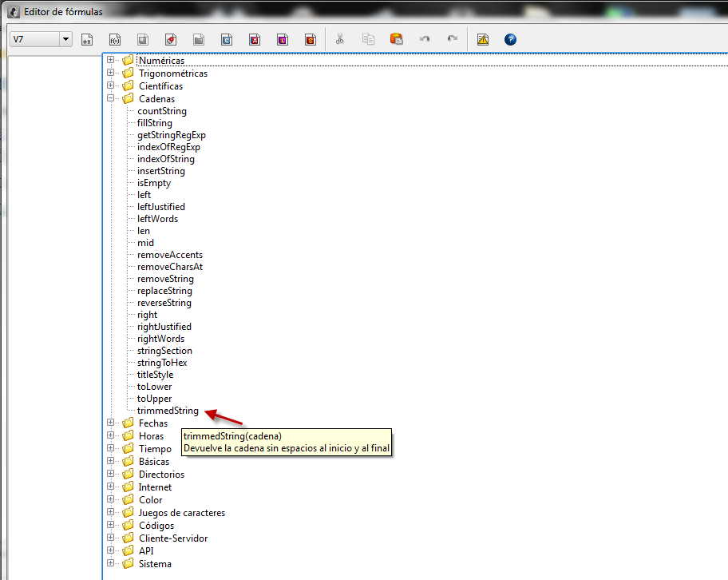Click the Undo arrow icon
728x580 pixels.
coord(425,39)
